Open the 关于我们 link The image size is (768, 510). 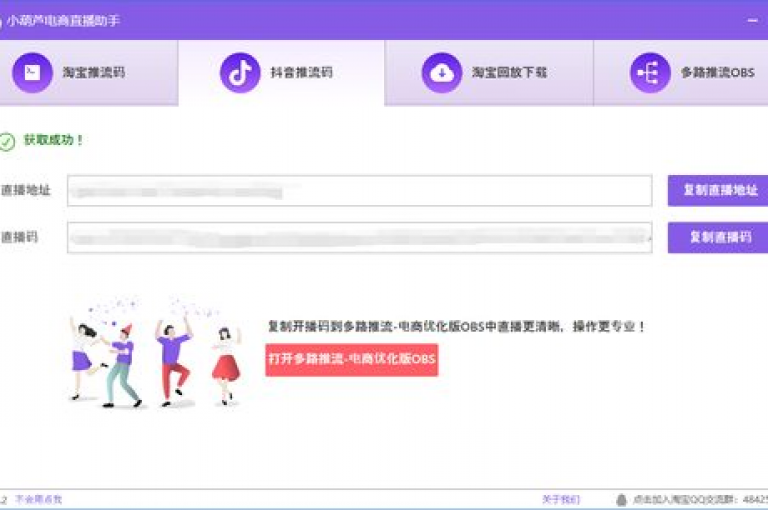pyautogui.click(x=561, y=499)
